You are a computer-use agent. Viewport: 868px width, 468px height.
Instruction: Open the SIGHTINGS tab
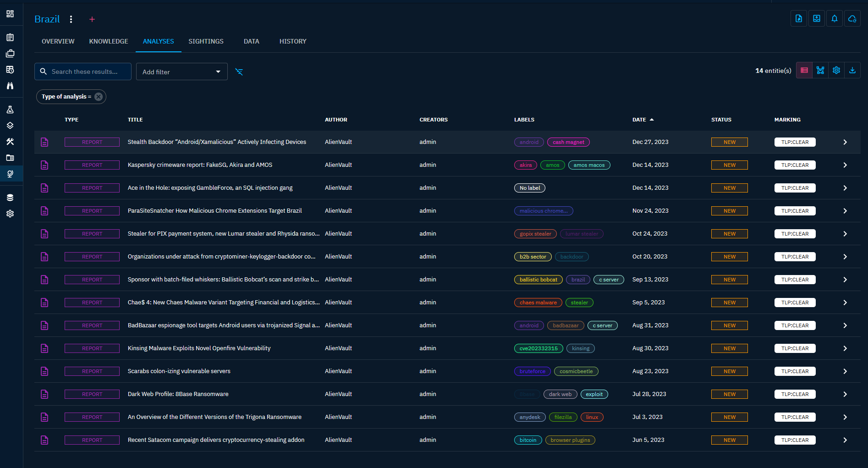pos(206,41)
